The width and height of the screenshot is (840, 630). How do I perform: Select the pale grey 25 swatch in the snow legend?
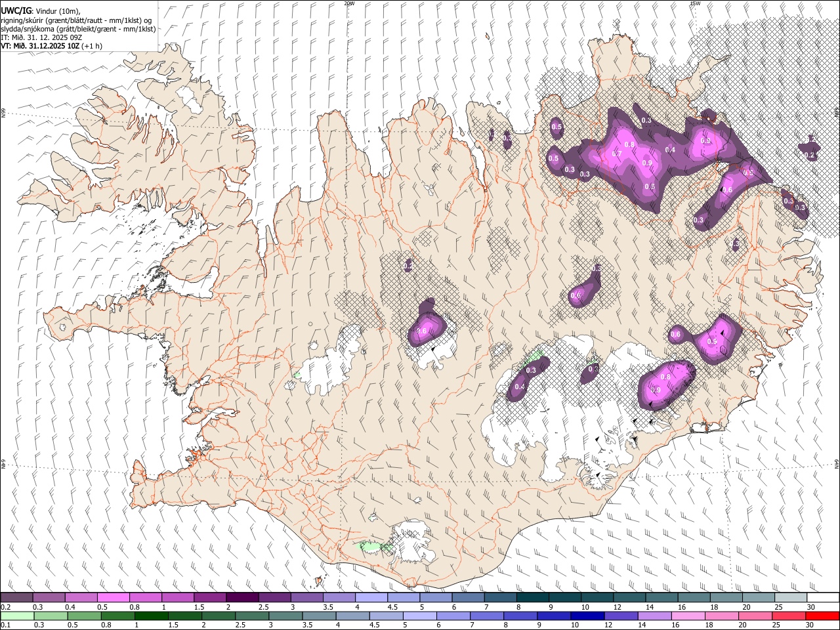tap(790, 598)
